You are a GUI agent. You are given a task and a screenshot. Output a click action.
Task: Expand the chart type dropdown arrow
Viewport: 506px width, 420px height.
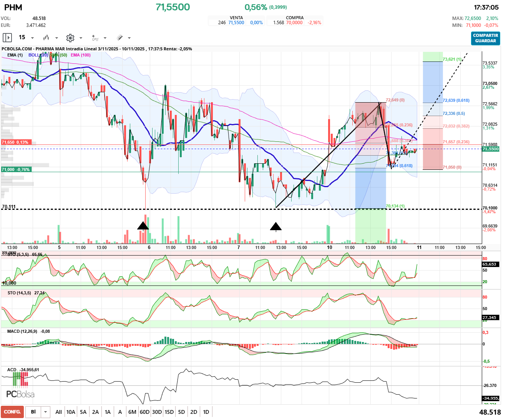click(x=56, y=38)
